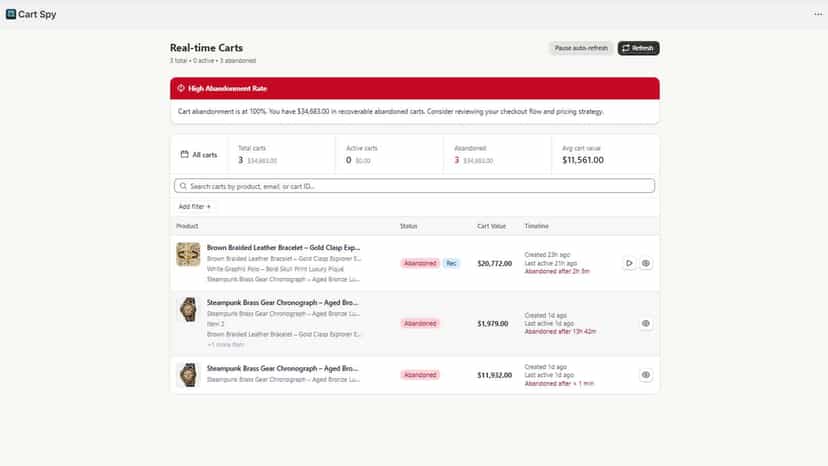Click Abandoned badge on $11,932.00 cart

click(420, 375)
